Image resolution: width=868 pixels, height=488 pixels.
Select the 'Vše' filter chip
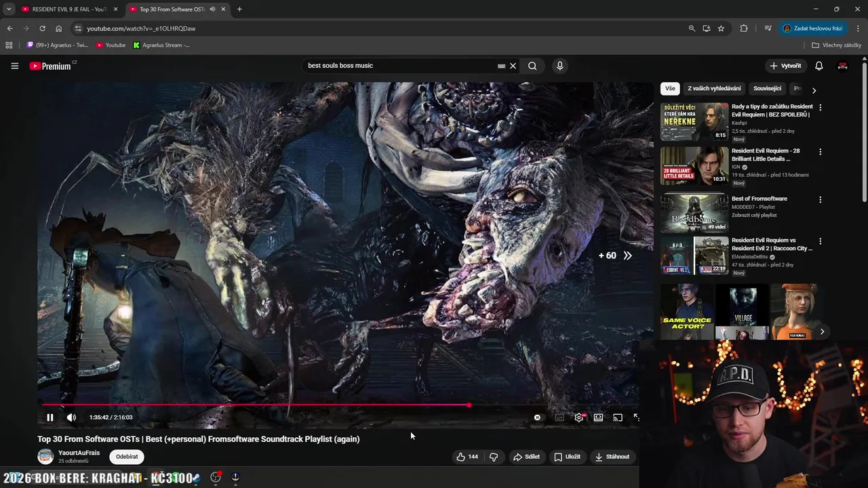670,89
